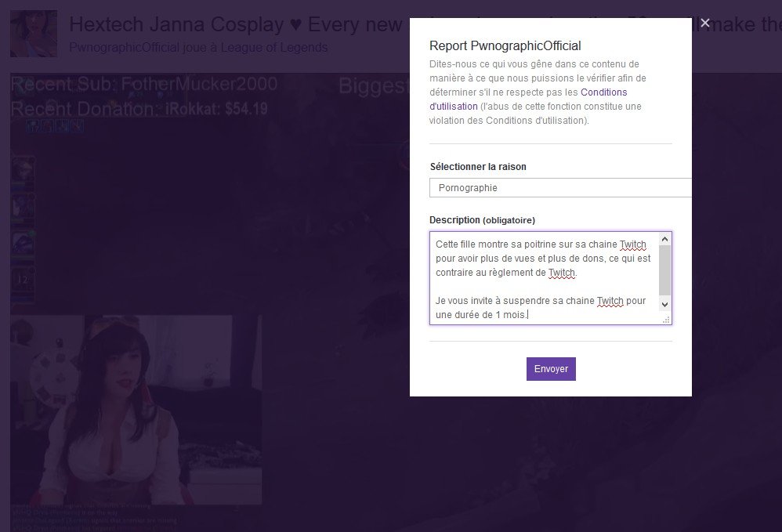Click inside the Description text area
Screen dimensions: 782x532
coord(544,278)
